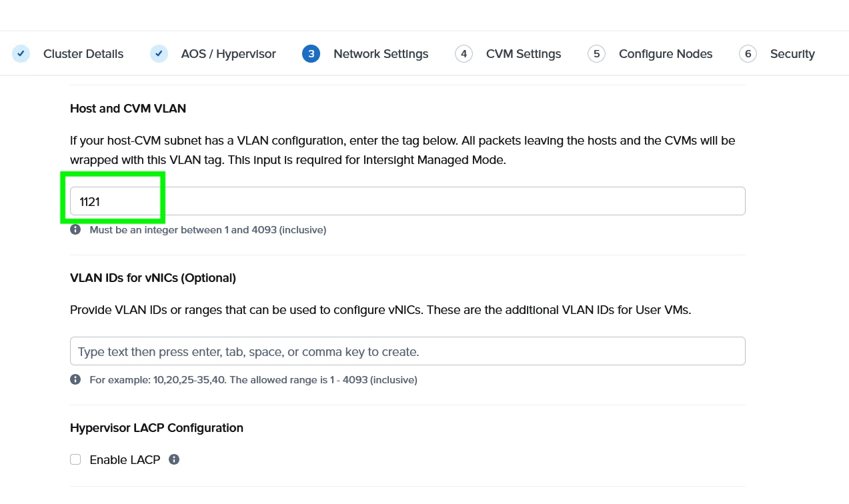Click the blue "3" circle for Network Settings
This screenshot has height=504, width=849.
pyautogui.click(x=311, y=53)
